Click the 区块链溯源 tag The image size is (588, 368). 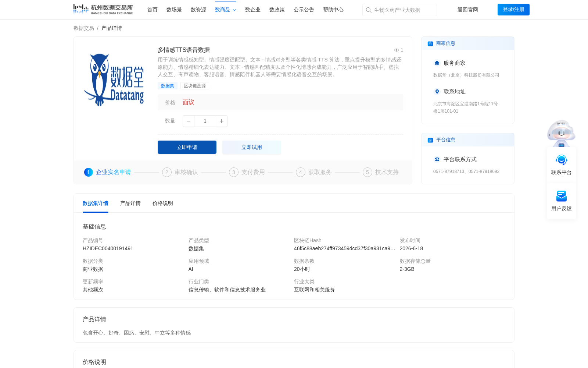(x=195, y=86)
